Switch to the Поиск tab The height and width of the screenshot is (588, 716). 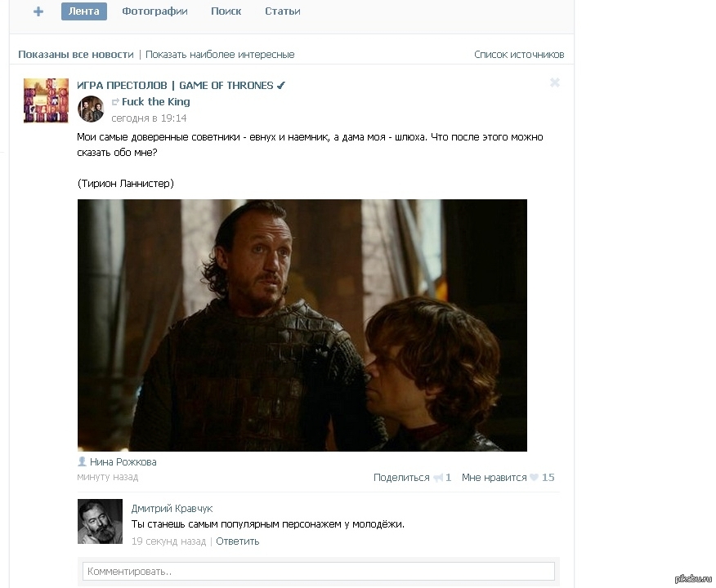pos(226,11)
